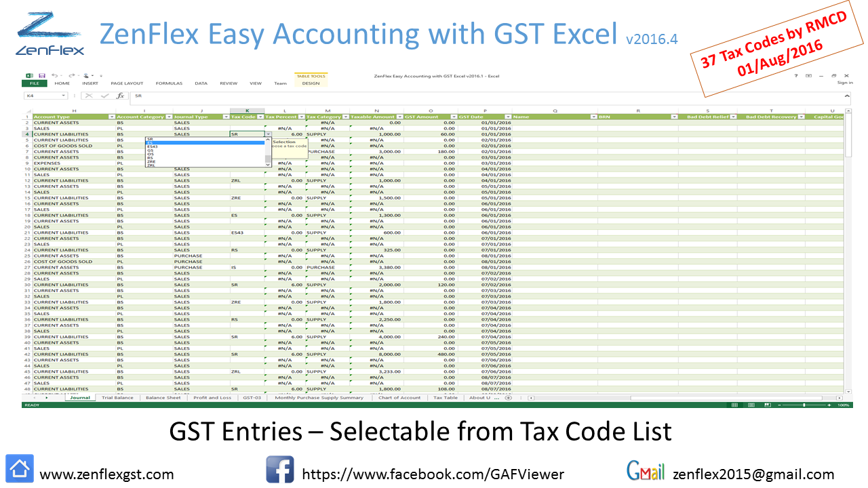Click the Help question mark icon
Screen dimensions: 868x488
795,76
